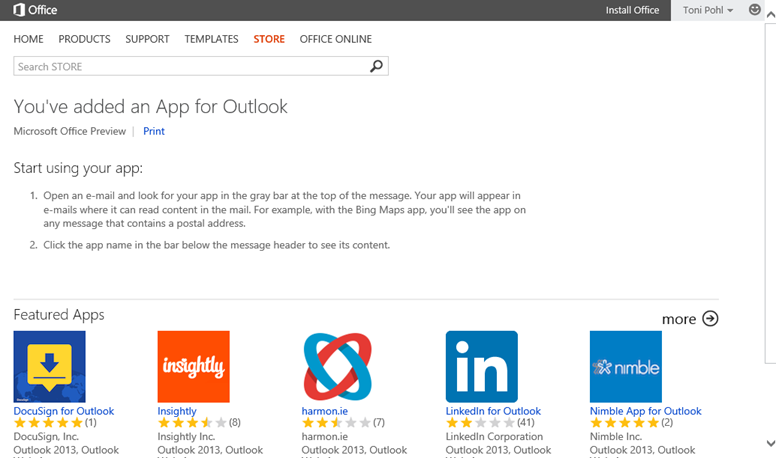
Task: Open the PRODUCTS menu
Action: tap(84, 39)
